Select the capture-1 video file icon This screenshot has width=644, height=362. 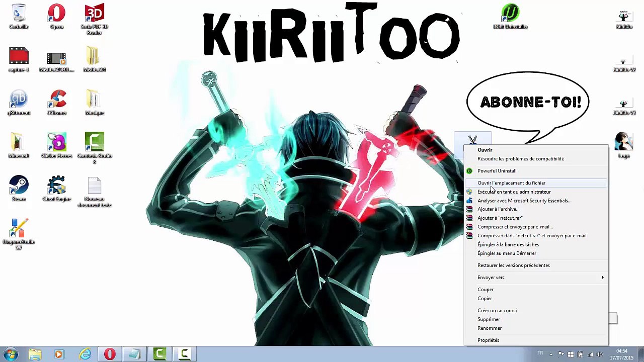pos(19,60)
